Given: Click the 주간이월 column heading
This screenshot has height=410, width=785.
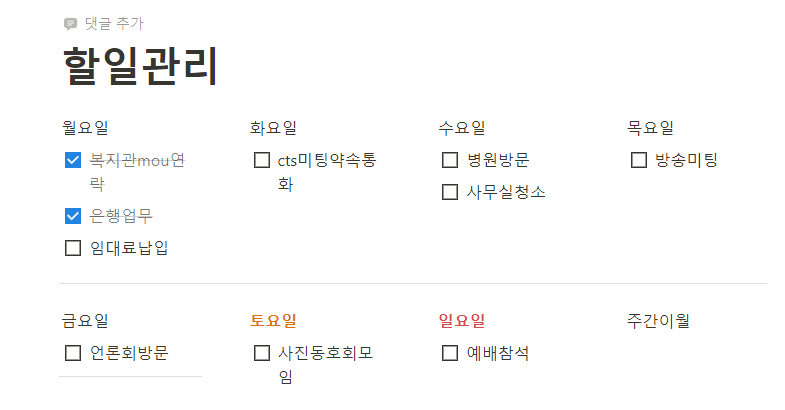Looking at the screenshot, I should pos(658,321).
